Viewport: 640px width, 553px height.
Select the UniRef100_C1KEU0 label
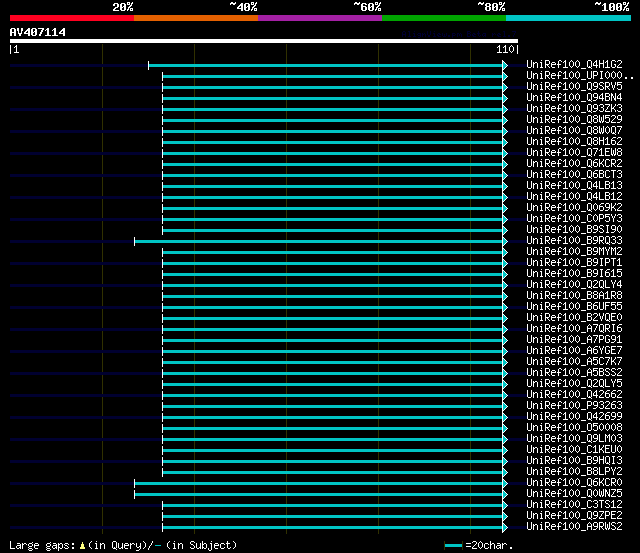[574, 450]
